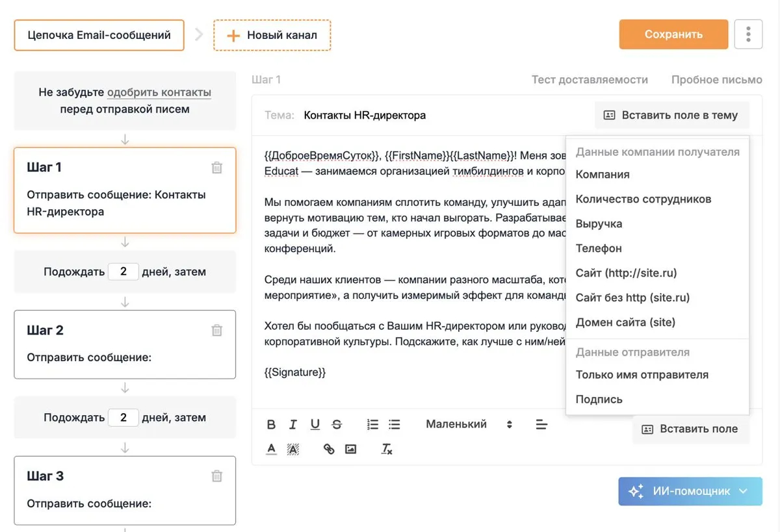Image resolution: width=780 pixels, height=532 pixels.
Task: Open the text alignment options
Action: click(541, 425)
